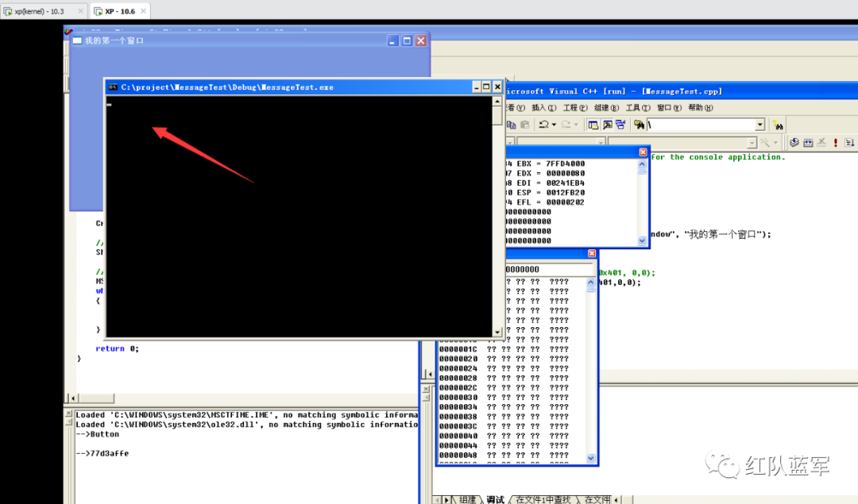
Task: Click the Search help binoculars icon
Action: point(778,125)
